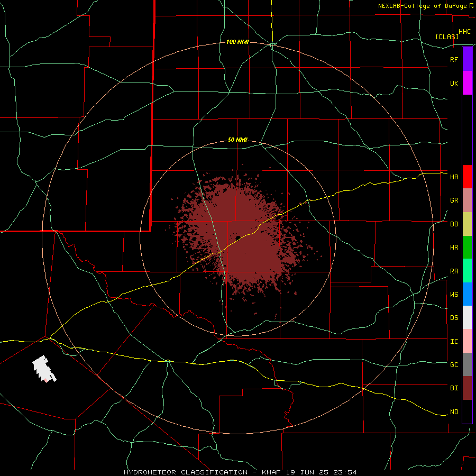Select the BD legend label
Image resolution: width=476 pixels, height=476 pixels.
point(454,224)
